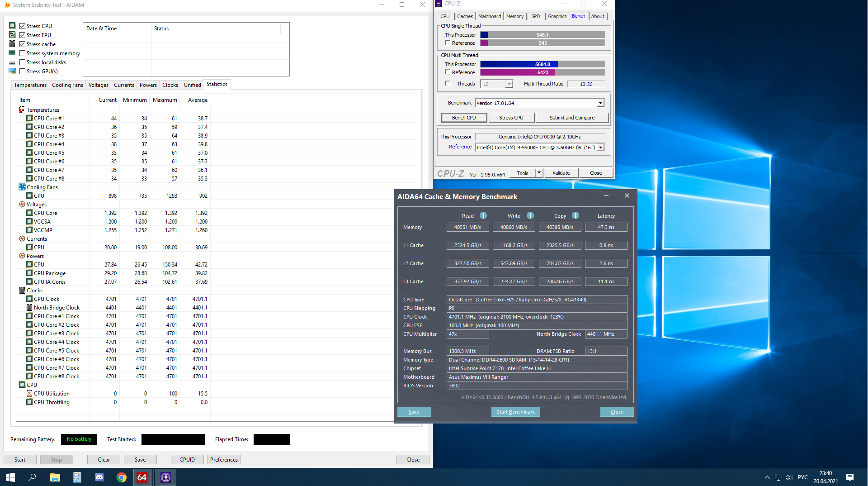
Task: Click the Memory Read value 40551 MB/s
Action: (x=467, y=227)
